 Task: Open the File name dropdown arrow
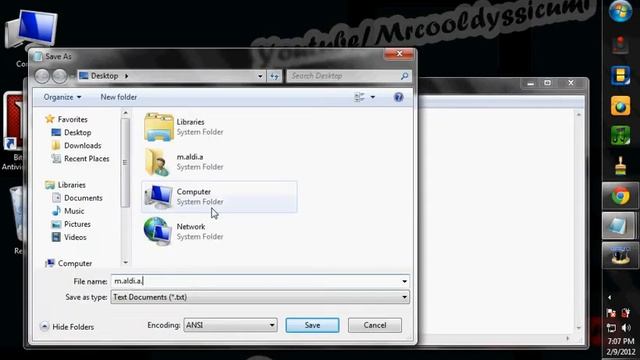point(404,281)
